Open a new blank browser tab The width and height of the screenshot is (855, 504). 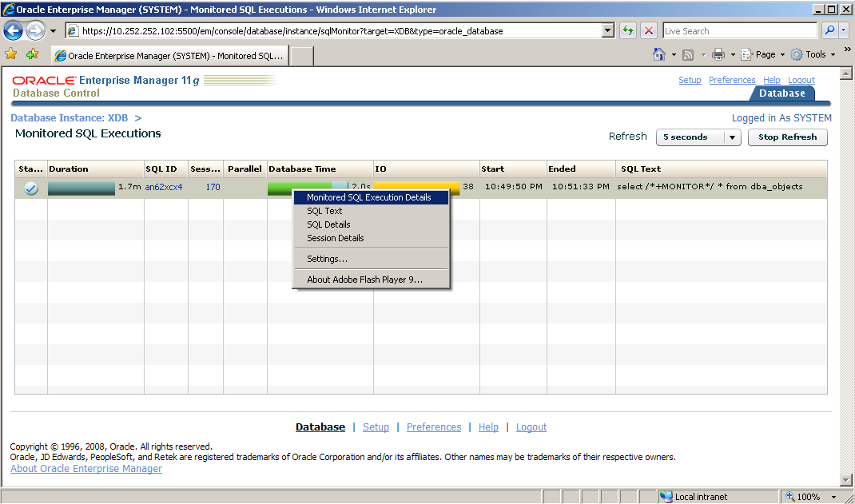click(301, 56)
